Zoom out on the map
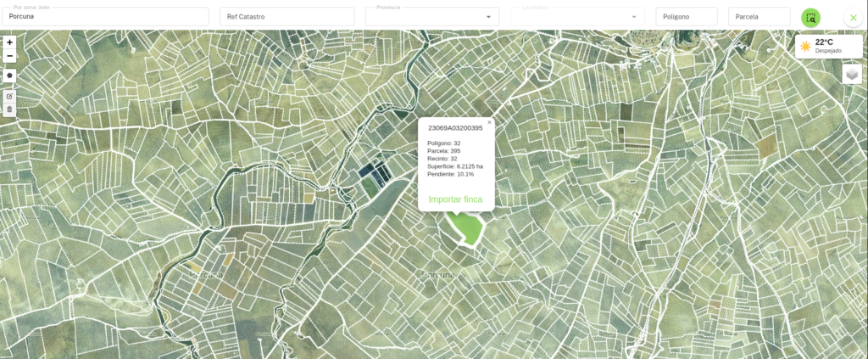The height and width of the screenshot is (359, 868). (9, 56)
